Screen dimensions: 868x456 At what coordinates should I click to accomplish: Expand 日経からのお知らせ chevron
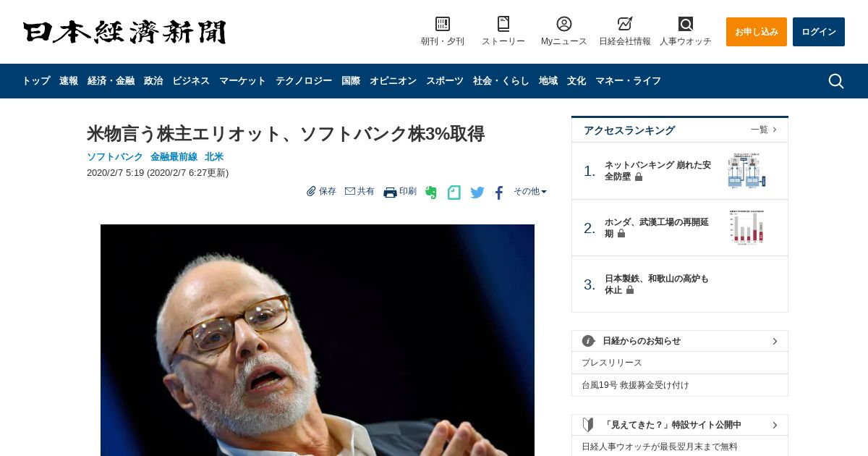pyautogui.click(x=775, y=341)
